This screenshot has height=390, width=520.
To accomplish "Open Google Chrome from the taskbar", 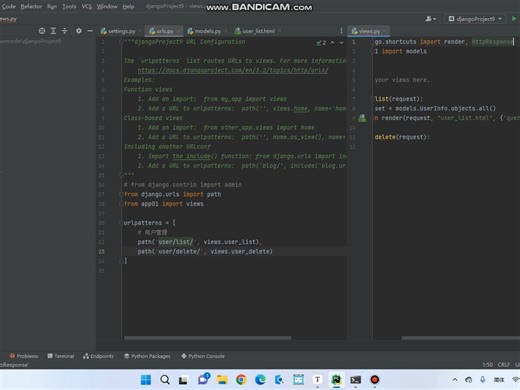I will (x=241, y=380).
